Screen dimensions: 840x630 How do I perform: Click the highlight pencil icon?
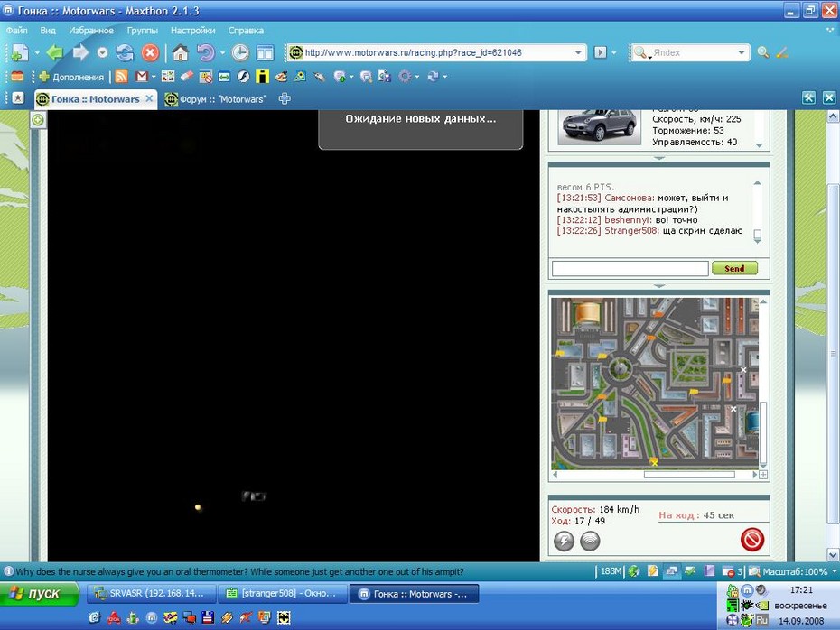coord(782,52)
